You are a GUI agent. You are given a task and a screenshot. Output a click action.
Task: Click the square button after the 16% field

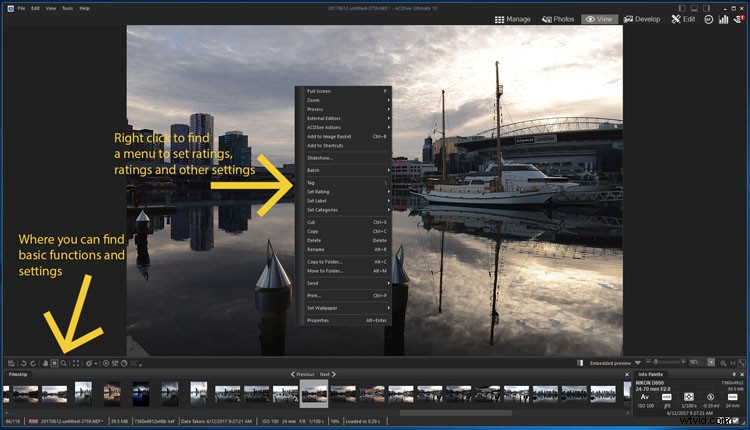(x=711, y=363)
